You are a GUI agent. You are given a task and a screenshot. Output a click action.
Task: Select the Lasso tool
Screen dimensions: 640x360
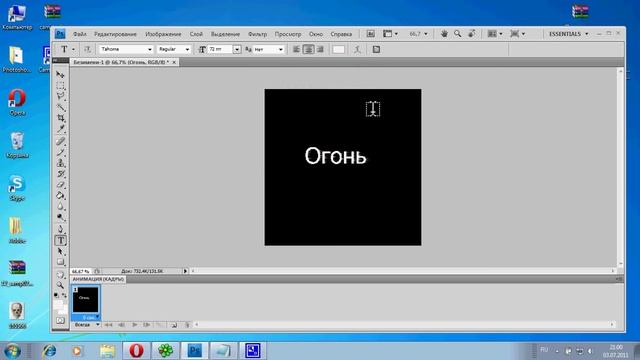point(60,96)
